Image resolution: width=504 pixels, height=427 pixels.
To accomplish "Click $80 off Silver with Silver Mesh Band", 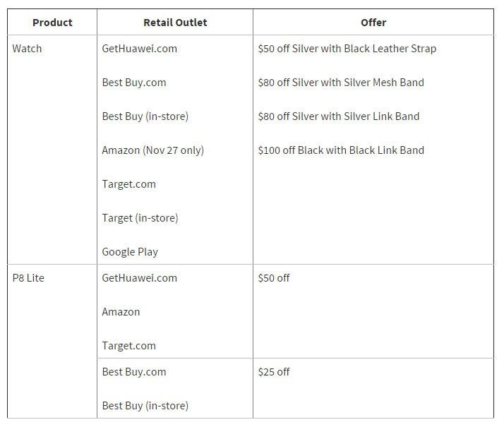I will click(x=341, y=83).
